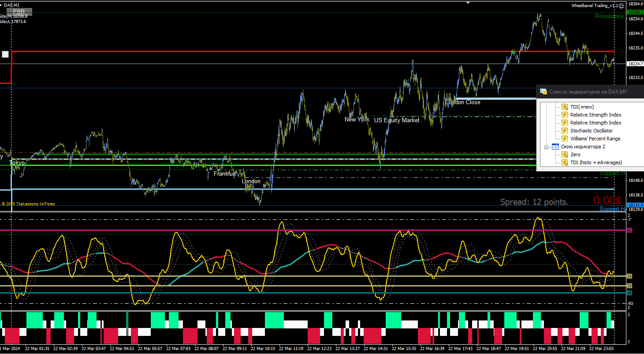Click the London Close label
This screenshot has height=354, width=644.
(x=463, y=102)
